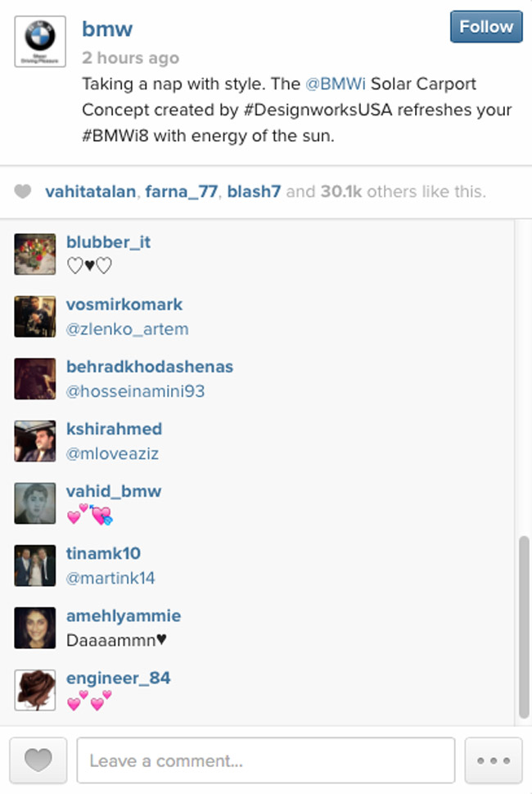Open vahitatalan's profile from likes

[90, 192]
